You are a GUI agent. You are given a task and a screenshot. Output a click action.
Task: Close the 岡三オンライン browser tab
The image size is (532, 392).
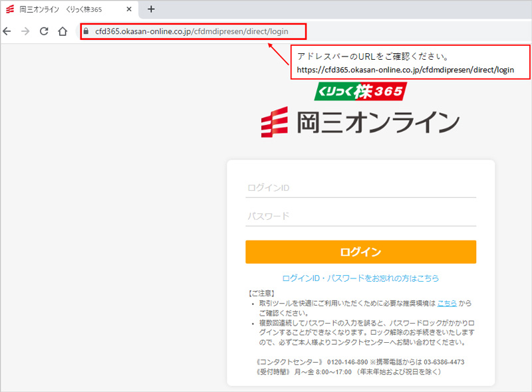tap(129, 9)
